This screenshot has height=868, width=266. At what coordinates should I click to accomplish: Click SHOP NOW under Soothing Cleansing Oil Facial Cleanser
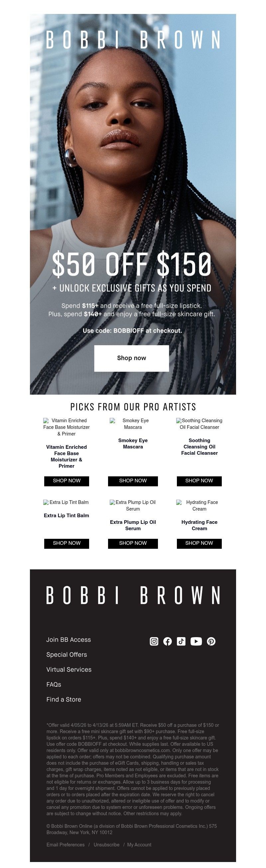tap(199, 481)
